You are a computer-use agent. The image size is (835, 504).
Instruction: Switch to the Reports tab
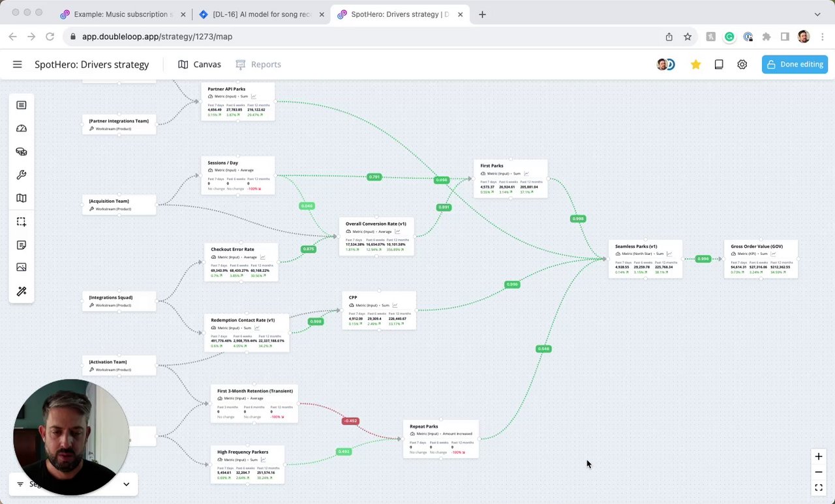[258, 65]
